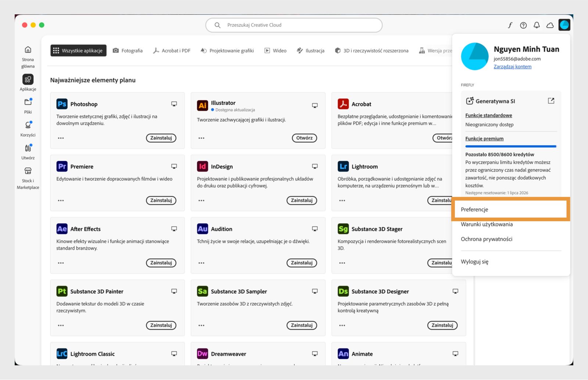This screenshot has height=380, width=588.
Task: Select the Wszystkie aplikacje tab
Action: 78,51
